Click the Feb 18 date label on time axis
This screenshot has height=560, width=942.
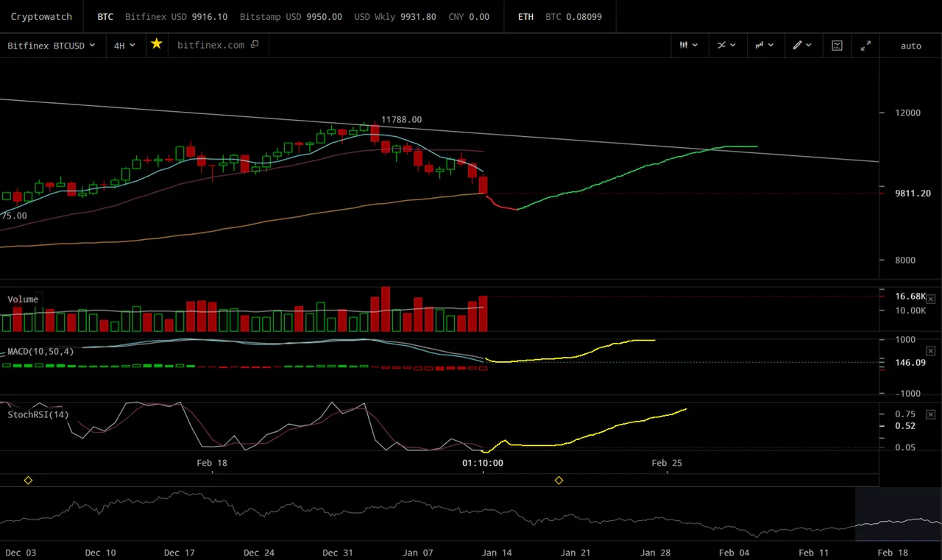tap(212, 463)
